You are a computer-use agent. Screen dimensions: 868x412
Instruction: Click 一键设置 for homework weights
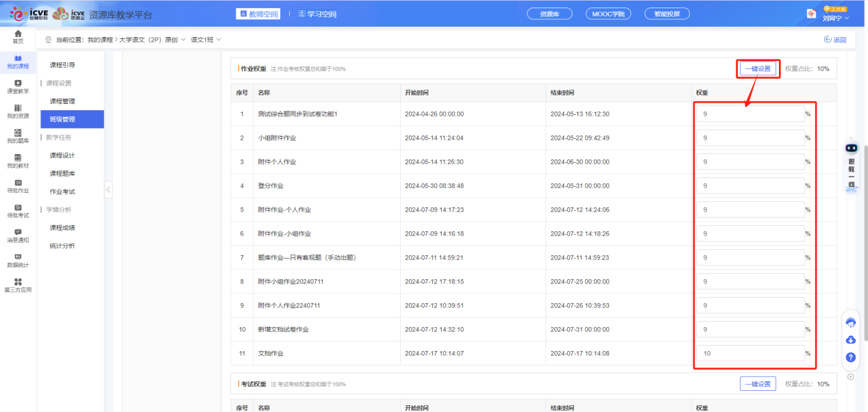(758, 68)
